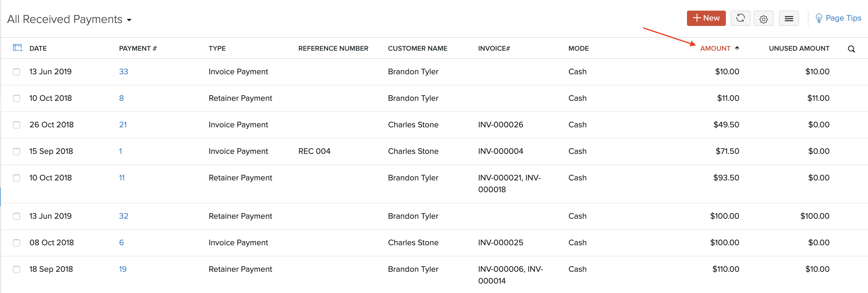Check the 13 Jun 2019 invoice payment row
Screen dimensions: 868x293
point(17,71)
